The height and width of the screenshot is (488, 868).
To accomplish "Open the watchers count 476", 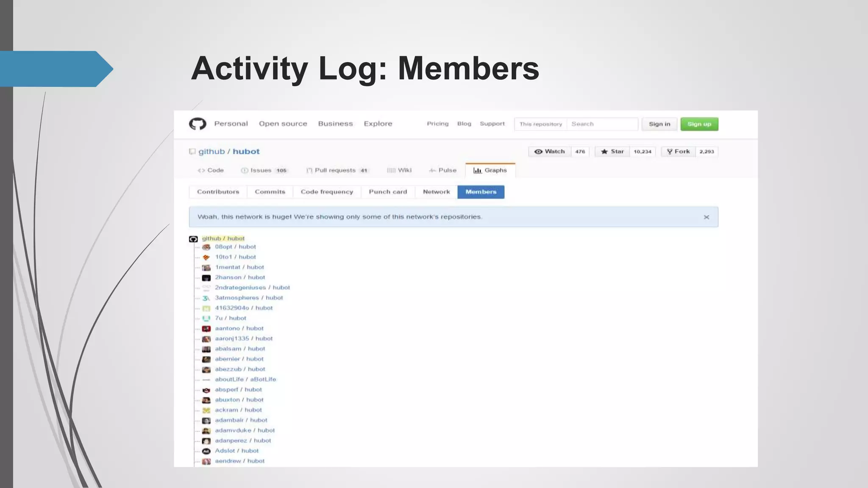I will (x=580, y=152).
